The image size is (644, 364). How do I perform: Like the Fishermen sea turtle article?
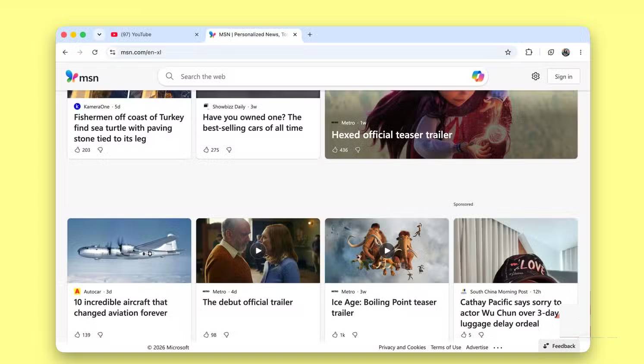pos(77,150)
